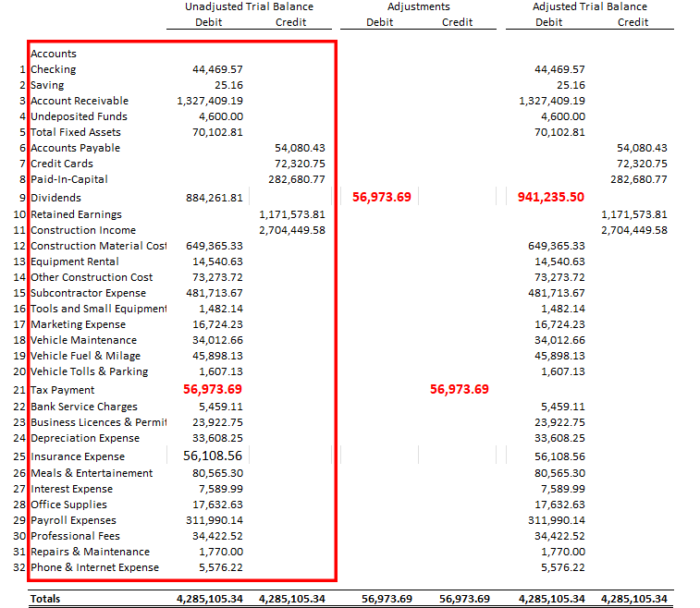Click the Debit header under Adjustments
Viewport: 700px width, 608px height.
coord(379,22)
